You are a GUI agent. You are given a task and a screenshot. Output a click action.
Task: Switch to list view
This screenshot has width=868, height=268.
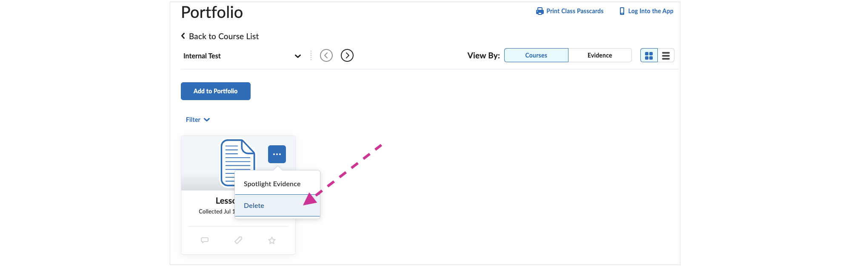tap(666, 55)
